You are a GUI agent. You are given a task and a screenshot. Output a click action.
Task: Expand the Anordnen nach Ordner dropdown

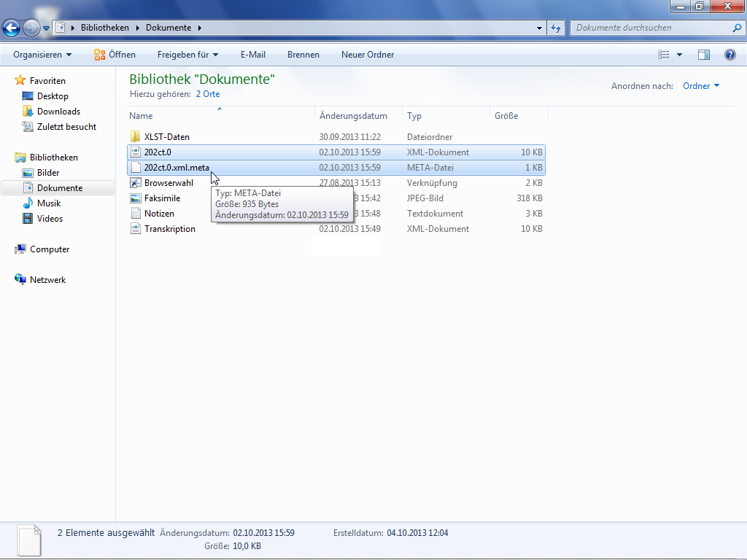[701, 86]
